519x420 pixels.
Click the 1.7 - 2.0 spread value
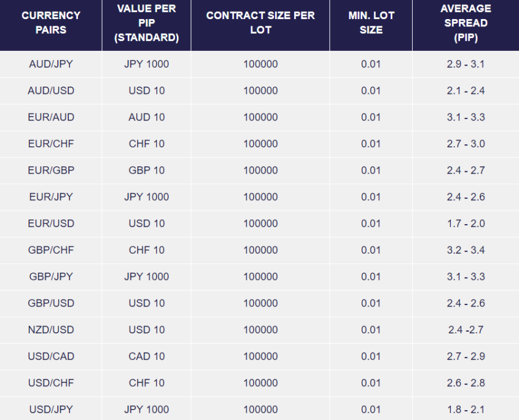click(466, 224)
